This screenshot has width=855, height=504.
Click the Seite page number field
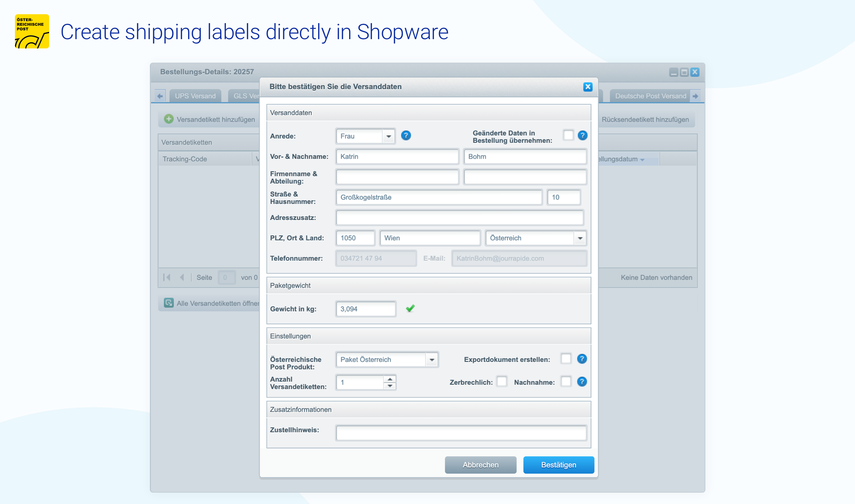227,277
